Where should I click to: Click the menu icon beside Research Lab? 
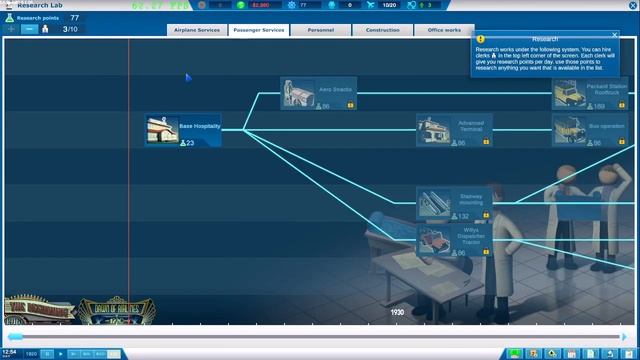(x=9, y=5)
